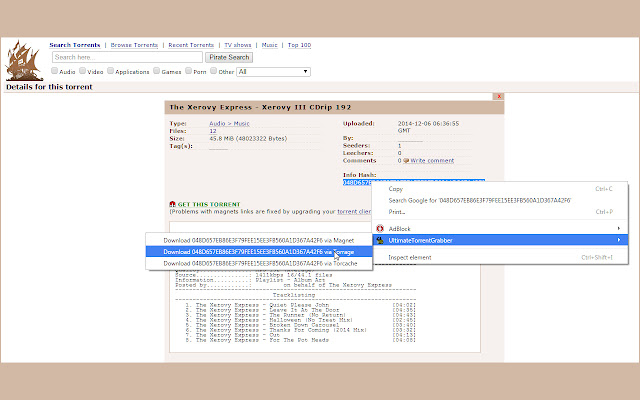Tick the Games checkbox
Screen dimensions: 640x400
(x=156, y=71)
